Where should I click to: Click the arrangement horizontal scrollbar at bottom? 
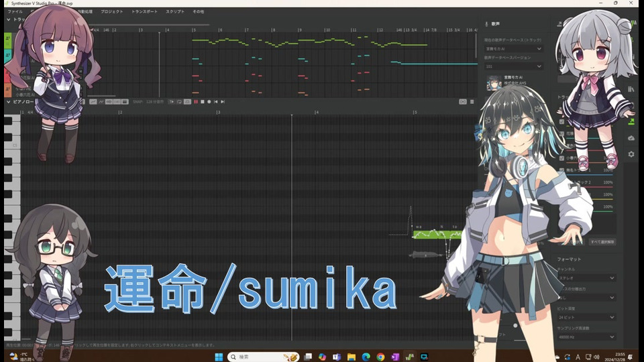click(101, 96)
